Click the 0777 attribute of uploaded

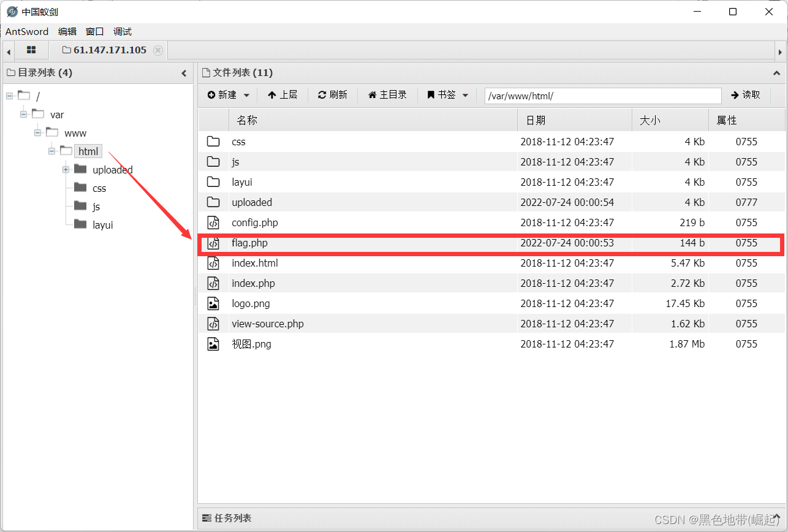pyautogui.click(x=747, y=202)
